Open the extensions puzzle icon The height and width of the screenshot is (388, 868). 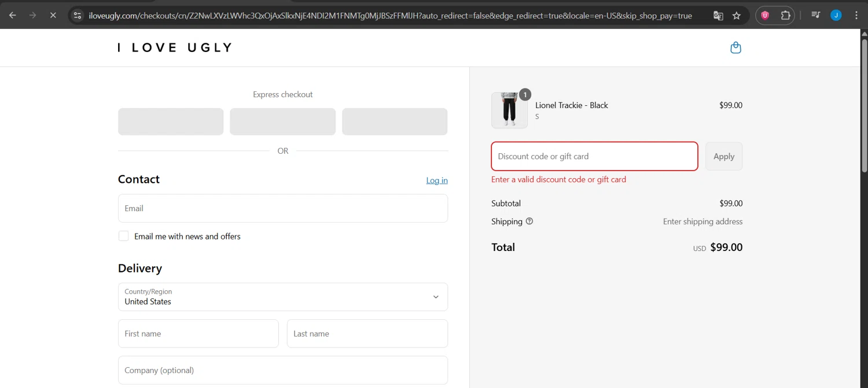785,16
